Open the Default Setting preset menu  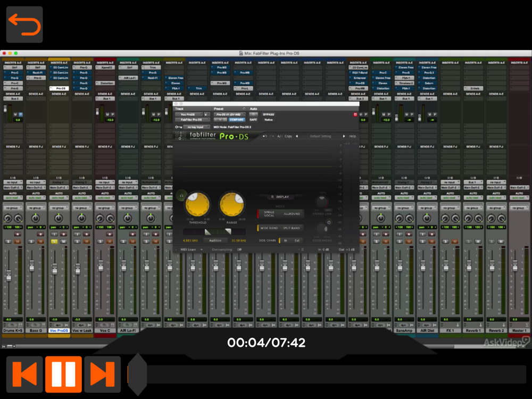(x=320, y=136)
